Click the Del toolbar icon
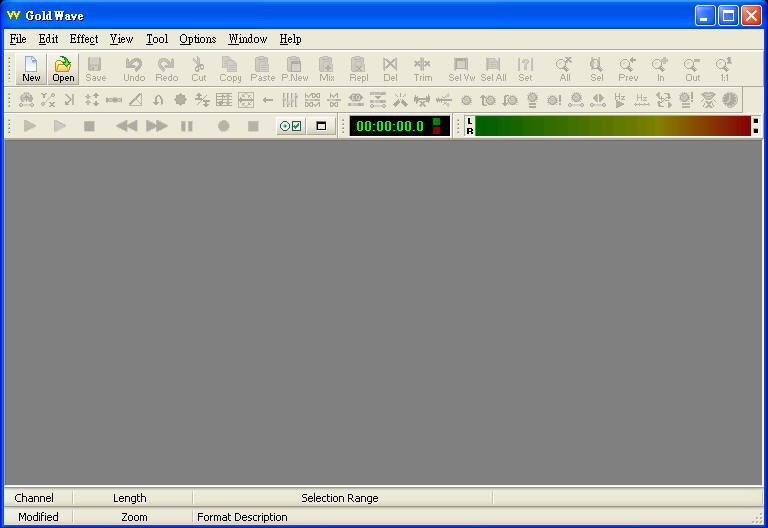This screenshot has width=768, height=528. click(x=390, y=69)
